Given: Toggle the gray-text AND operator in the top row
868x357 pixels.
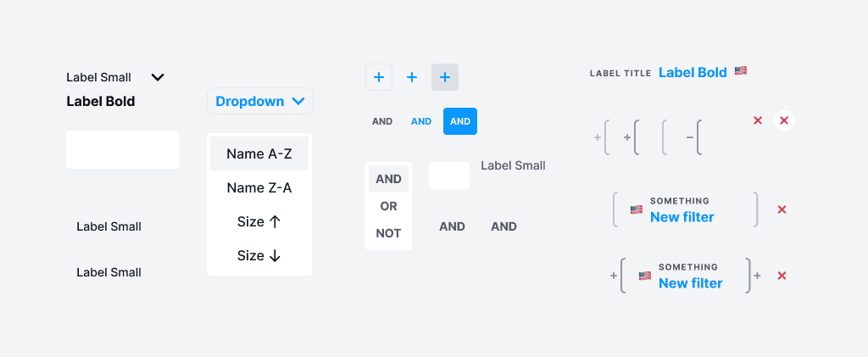Looking at the screenshot, I should [382, 121].
